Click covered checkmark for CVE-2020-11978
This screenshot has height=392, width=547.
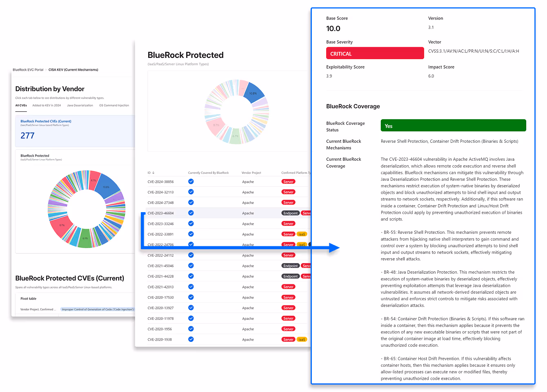coord(191,319)
